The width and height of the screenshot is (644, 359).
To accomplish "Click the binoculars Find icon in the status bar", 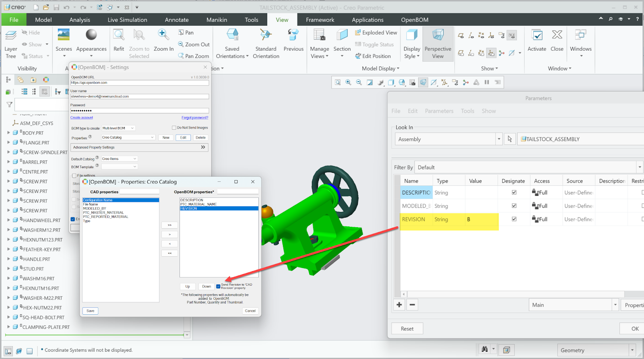I will tap(485, 350).
